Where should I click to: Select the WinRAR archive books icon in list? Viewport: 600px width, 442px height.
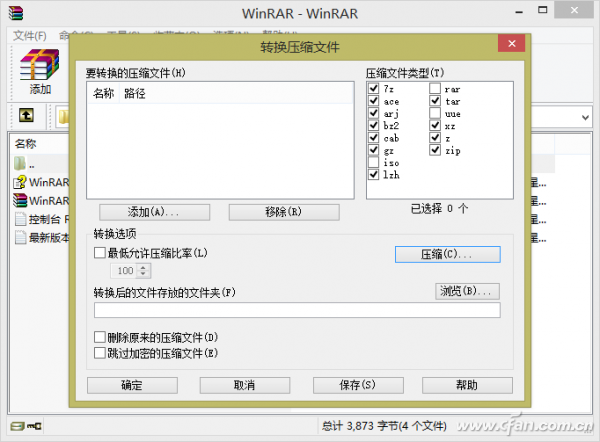click(20, 200)
